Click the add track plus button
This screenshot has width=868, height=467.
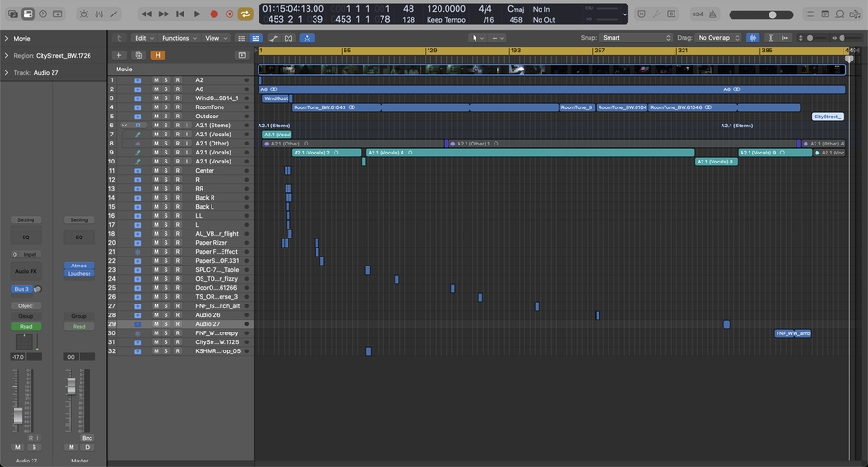click(118, 55)
